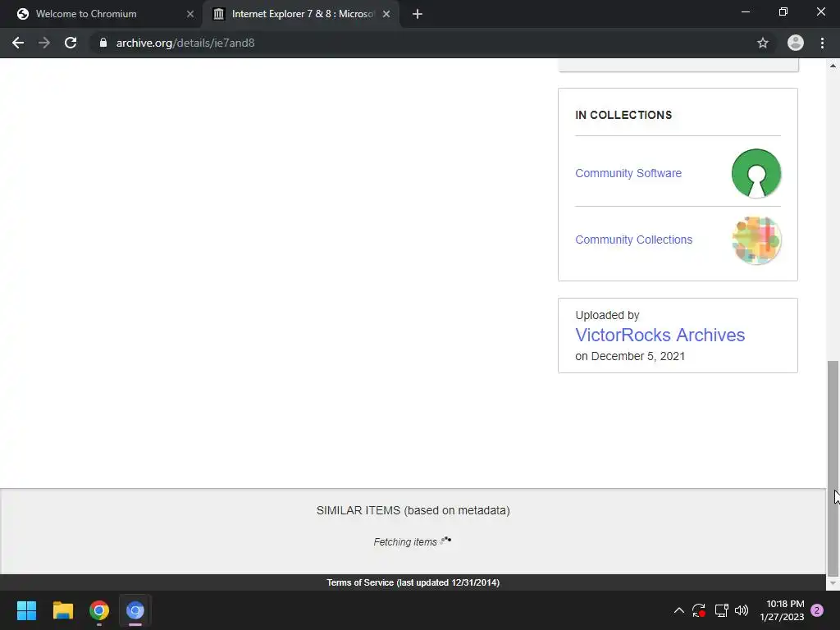Bookmark this page with the star icon
Image resolution: width=840 pixels, height=630 pixels.
click(762, 43)
